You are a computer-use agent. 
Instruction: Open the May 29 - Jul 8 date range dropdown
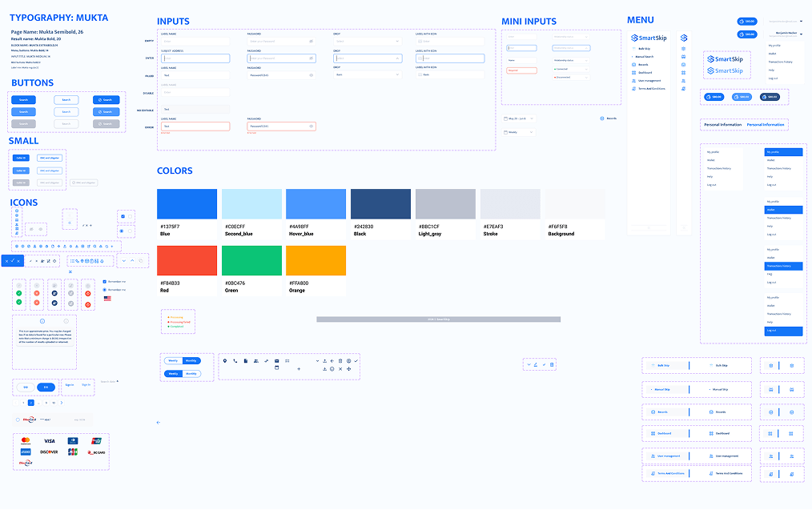pyautogui.click(x=519, y=118)
